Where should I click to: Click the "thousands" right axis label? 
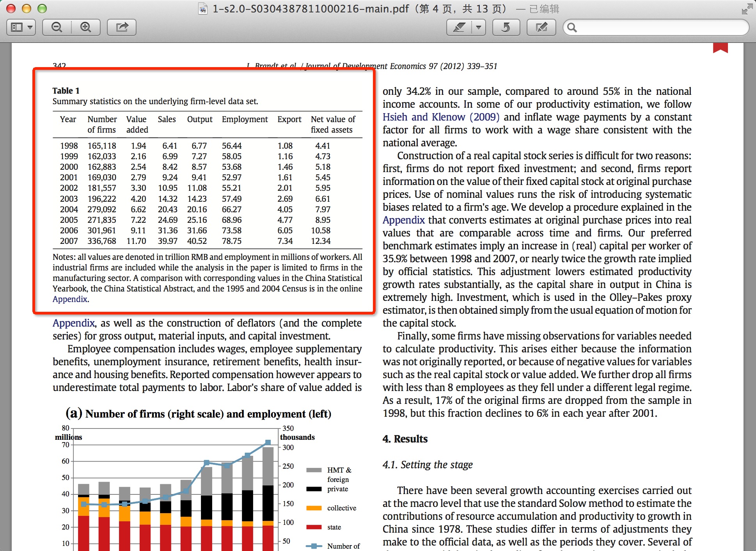(x=297, y=437)
